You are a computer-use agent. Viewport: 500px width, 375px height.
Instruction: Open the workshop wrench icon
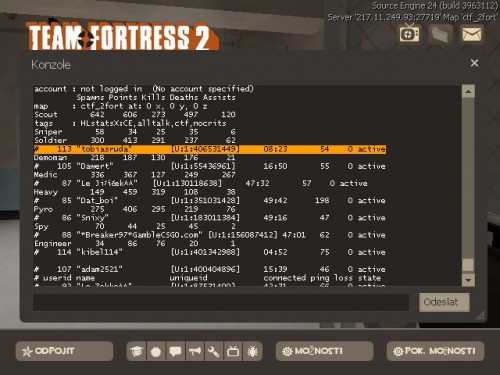pos(214,351)
